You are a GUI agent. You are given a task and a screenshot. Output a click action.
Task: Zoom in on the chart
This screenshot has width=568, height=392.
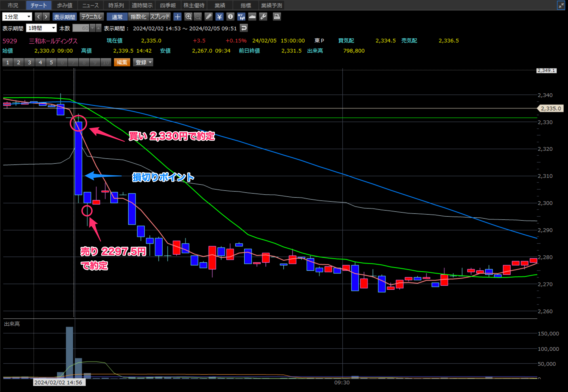pos(188,17)
